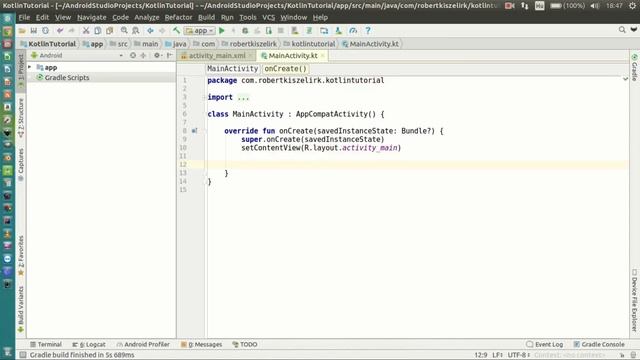This screenshot has height=360, width=640.
Task: Click the Attach debugger toolbar icon
Action: 269,31
